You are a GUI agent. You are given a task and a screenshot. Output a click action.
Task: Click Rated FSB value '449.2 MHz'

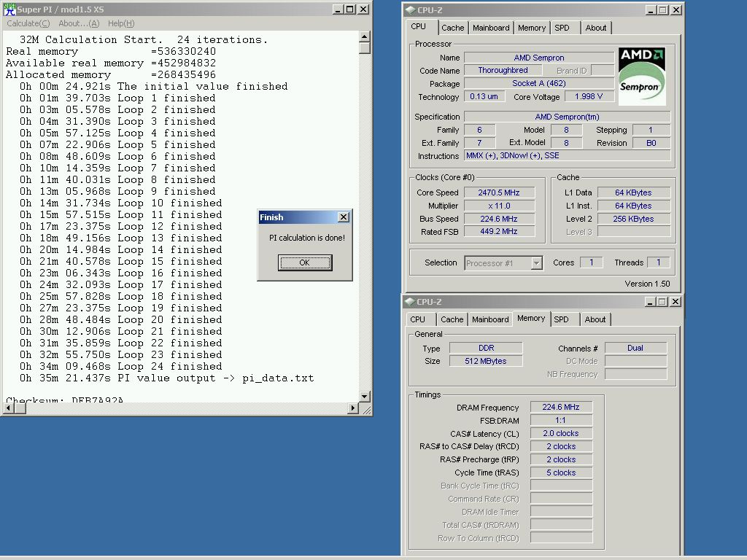499,231
